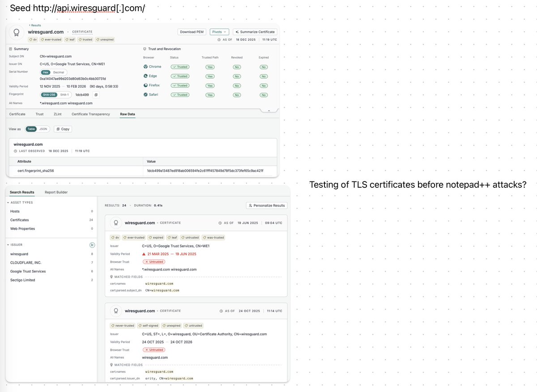Switch the raw data view to JSON

tap(43, 129)
